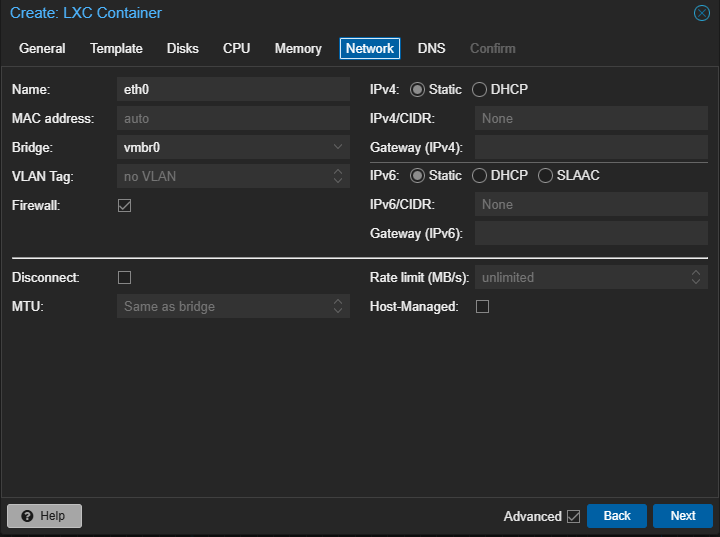Close the Create LXC Container dialog
This screenshot has width=720, height=537.
[x=701, y=13]
